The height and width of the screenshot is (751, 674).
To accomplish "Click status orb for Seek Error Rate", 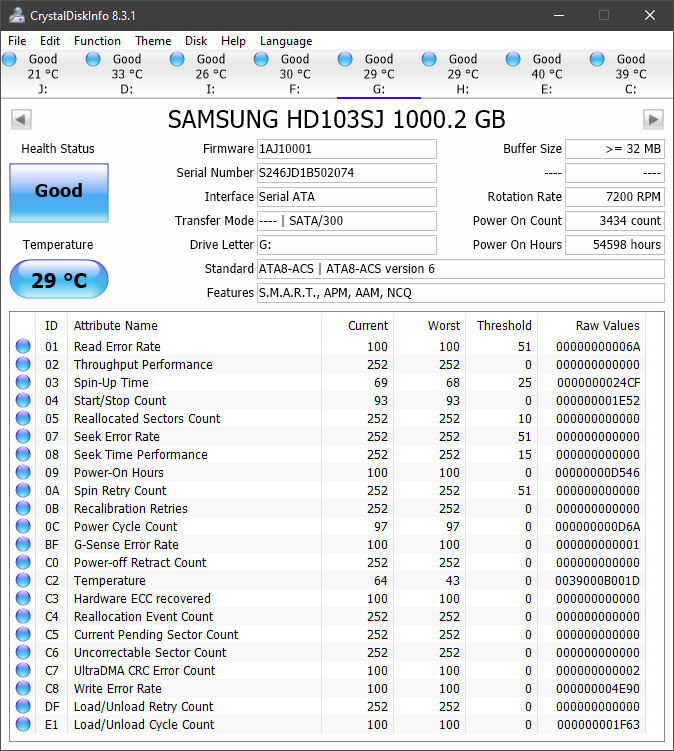I will pyautogui.click(x=23, y=436).
